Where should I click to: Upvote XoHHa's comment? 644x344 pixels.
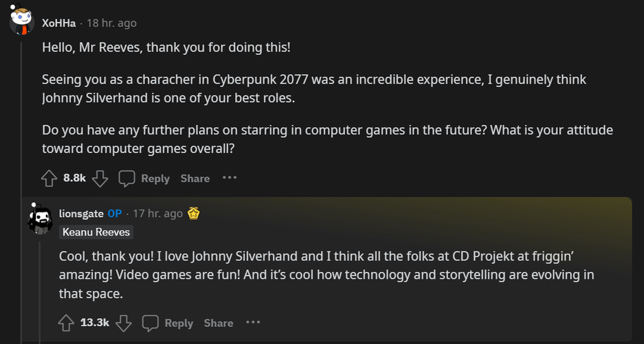coord(49,179)
